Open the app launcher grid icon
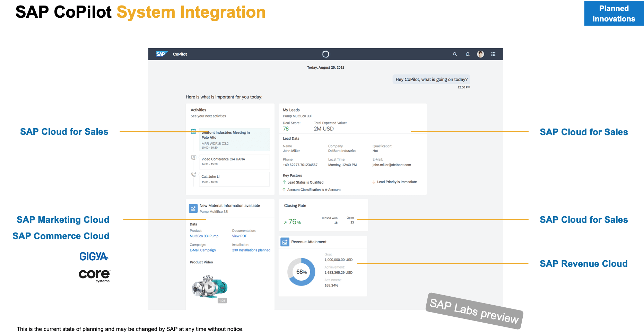 click(x=493, y=54)
